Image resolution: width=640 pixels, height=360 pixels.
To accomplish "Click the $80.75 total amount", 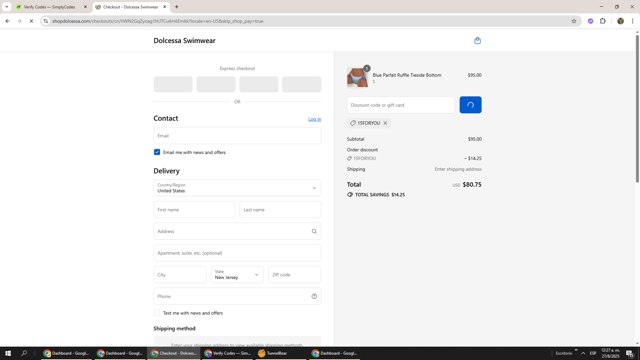I will pos(472,184).
